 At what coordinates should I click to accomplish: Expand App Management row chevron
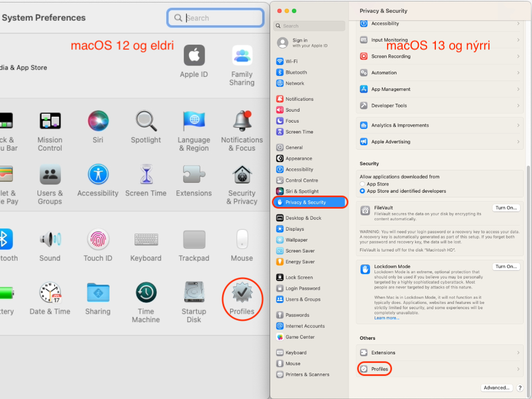tap(518, 89)
